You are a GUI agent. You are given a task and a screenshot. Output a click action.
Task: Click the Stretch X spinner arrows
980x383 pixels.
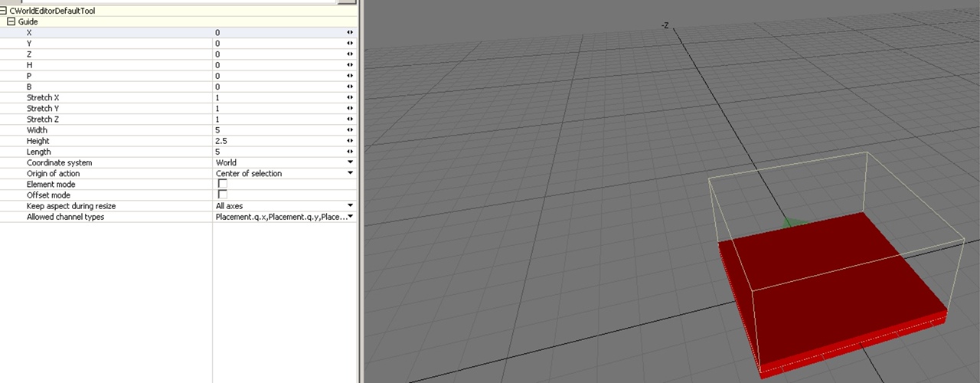tap(350, 98)
